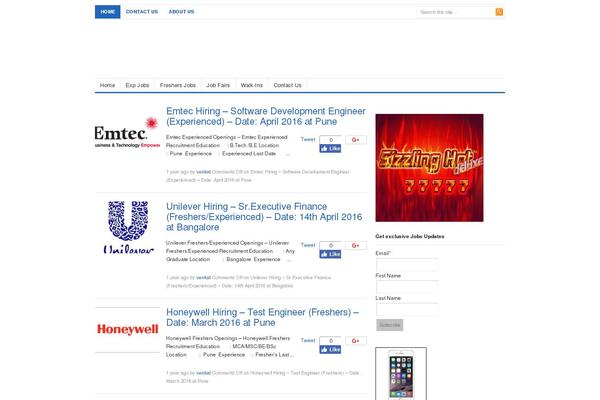Screen dimensions: 600x400
Task: Click the Email input field
Action: click(x=407, y=264)
